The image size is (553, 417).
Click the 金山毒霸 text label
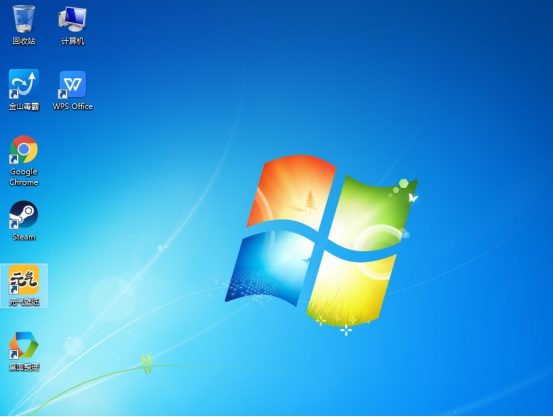24,106
